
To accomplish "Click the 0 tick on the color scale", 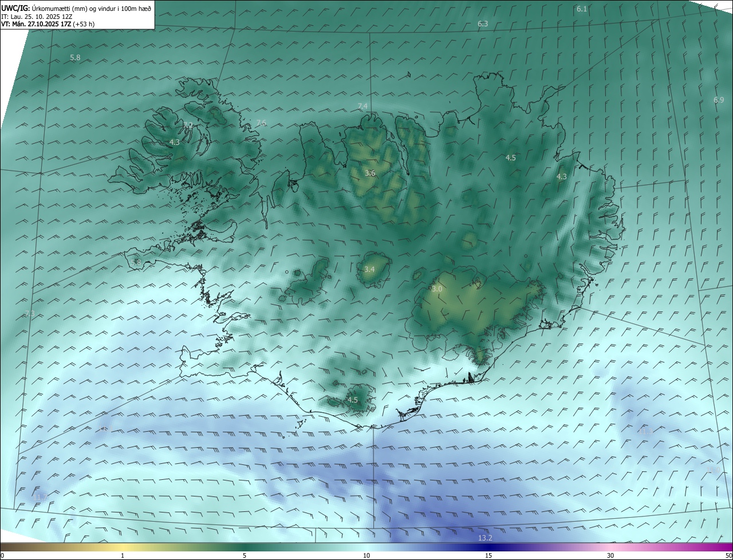I will pyautogui.click(x=2, y=555).
